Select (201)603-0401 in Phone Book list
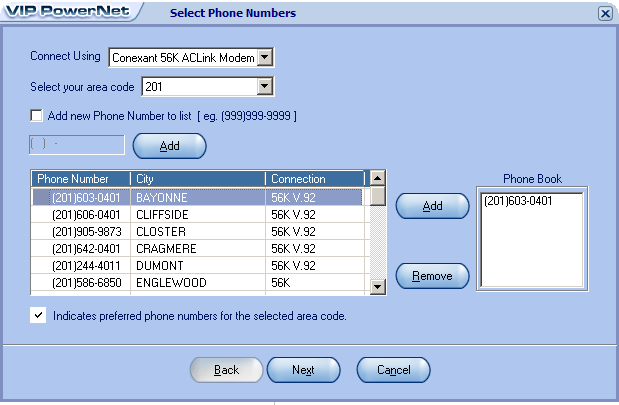Image resolution: width=619 pixels, height=405 pixels. 517,201
